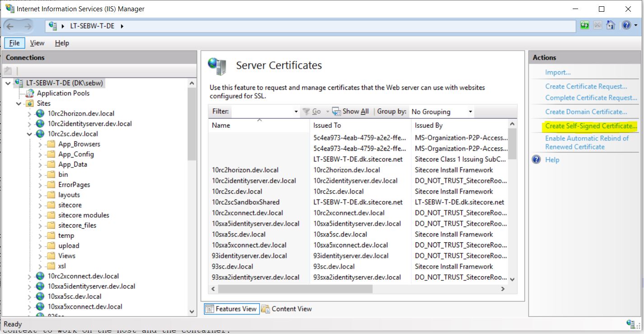Click the xsl folder icon
Image resolution: width=644 pixels, height=334 pixels.
click(51, 266)
